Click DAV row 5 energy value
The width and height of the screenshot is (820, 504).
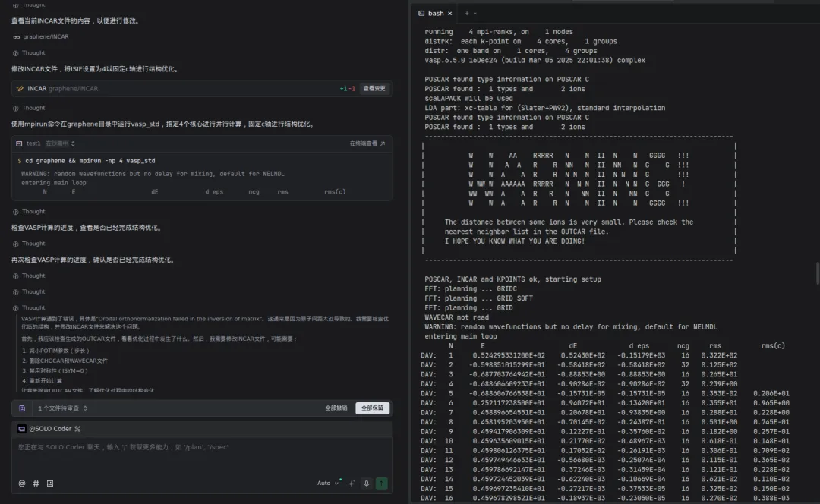click(506, 394)
